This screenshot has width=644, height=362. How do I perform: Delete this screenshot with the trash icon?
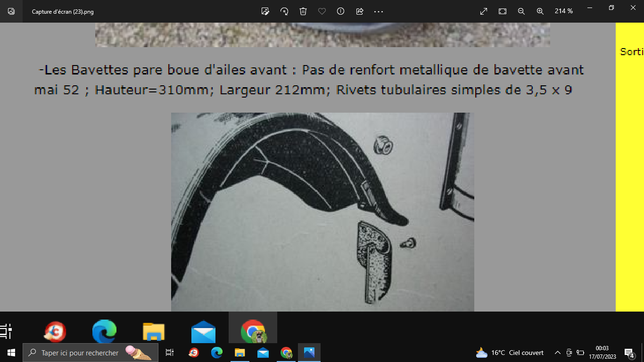pos(303,11)
